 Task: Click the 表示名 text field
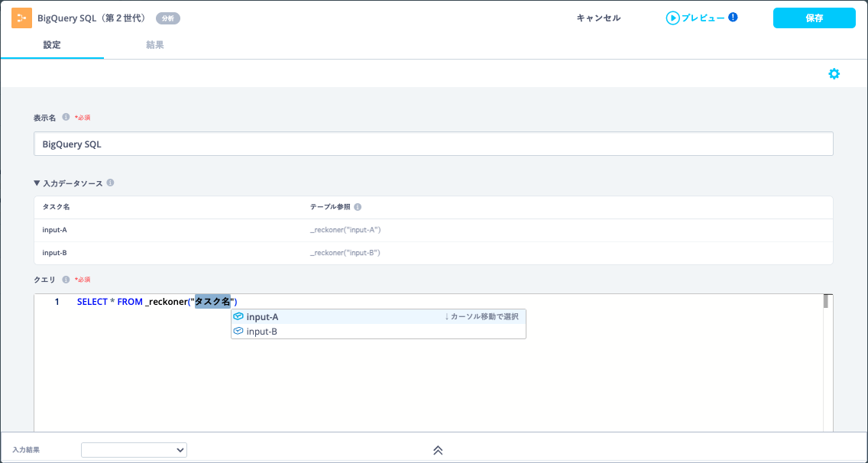pyautogui.click(x=433, y=144)
